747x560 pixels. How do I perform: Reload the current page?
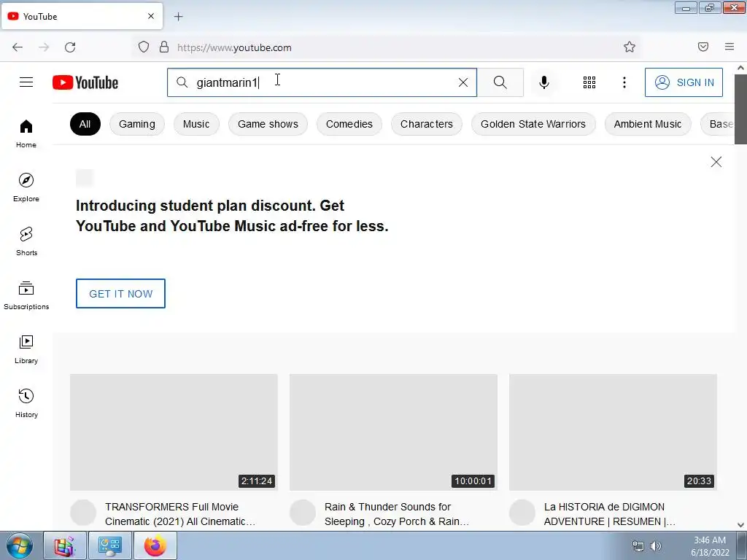pos(70,47)
